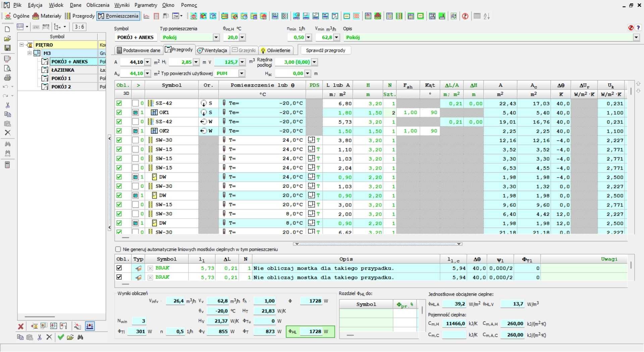The image size is (644, 352).
Task: Click the red door icon in toolbar
Action: click(156, 16)
